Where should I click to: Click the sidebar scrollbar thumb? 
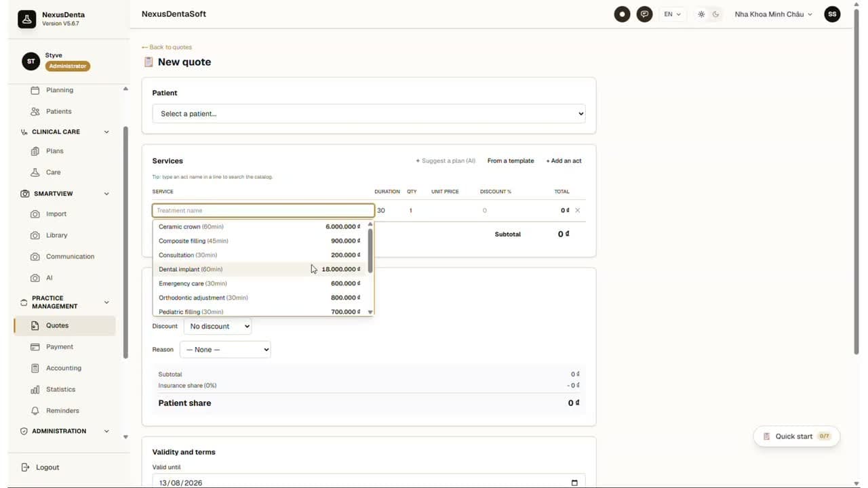[x=125, y=243]
